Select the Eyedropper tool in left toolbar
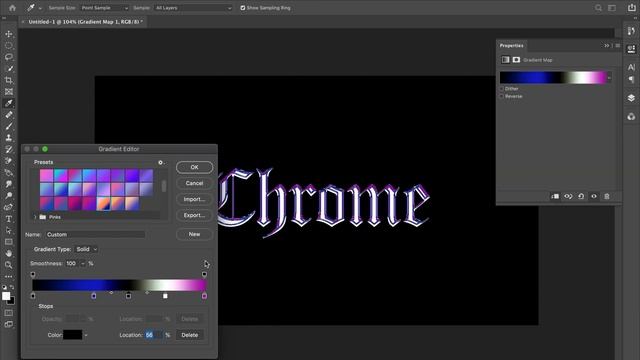 tap(9, 103)
